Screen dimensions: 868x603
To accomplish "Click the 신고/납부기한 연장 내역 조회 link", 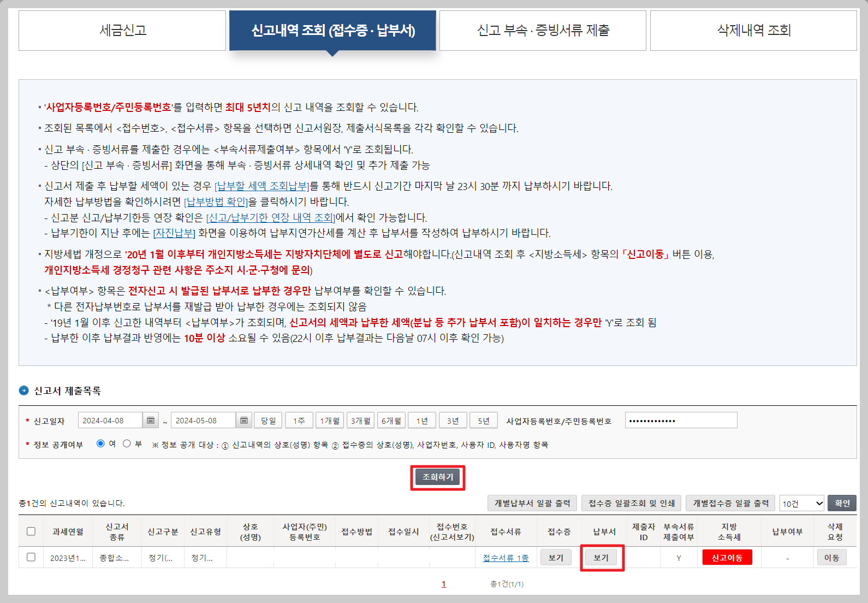I will 271,218.
